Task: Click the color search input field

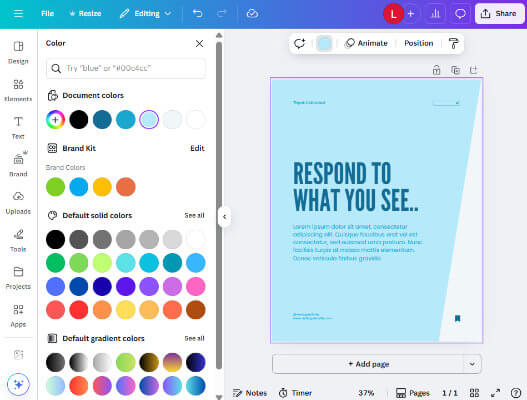Action: [x=126, y=68]
